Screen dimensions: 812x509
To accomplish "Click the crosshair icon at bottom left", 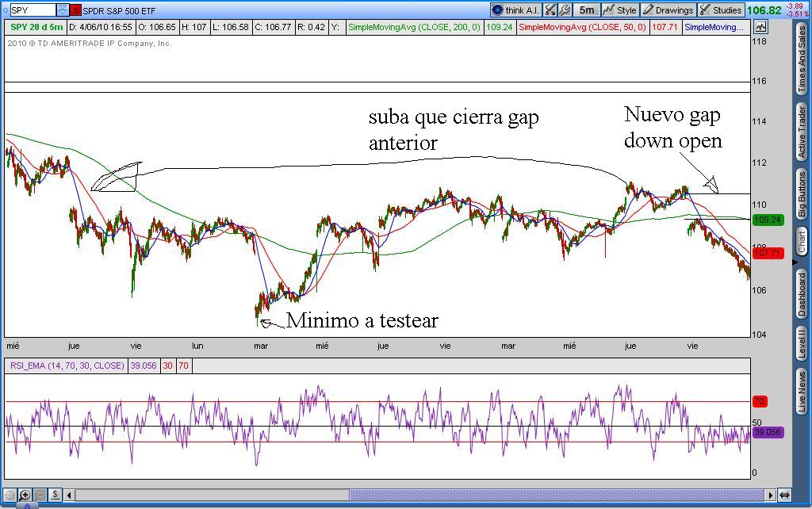I will (x=10, y=495).
